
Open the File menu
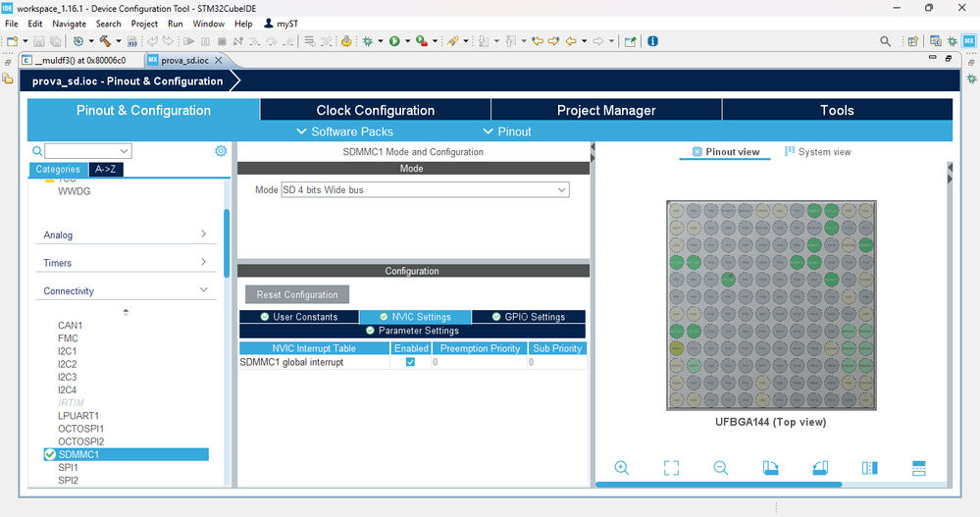click(11, 24)
